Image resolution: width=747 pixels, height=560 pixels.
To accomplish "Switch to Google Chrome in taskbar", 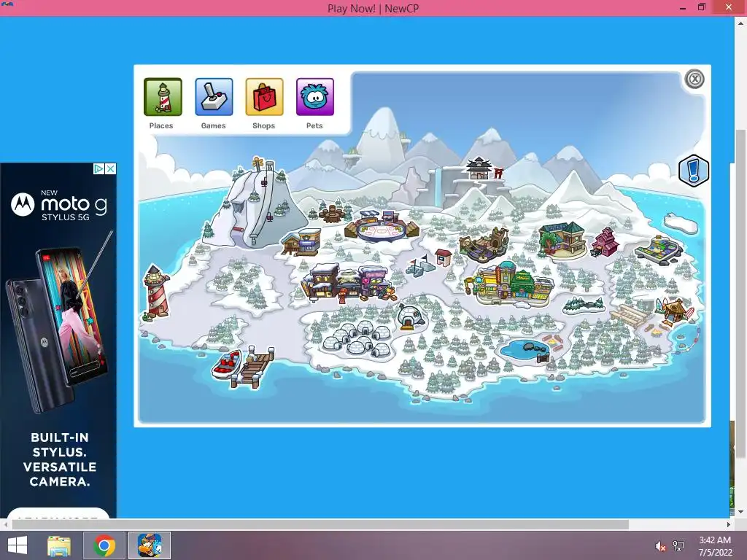I will (x=104, y=545).
